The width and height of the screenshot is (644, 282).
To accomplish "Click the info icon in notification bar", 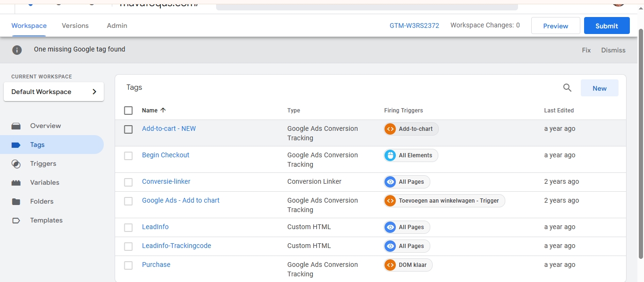I will coord(17,50).
